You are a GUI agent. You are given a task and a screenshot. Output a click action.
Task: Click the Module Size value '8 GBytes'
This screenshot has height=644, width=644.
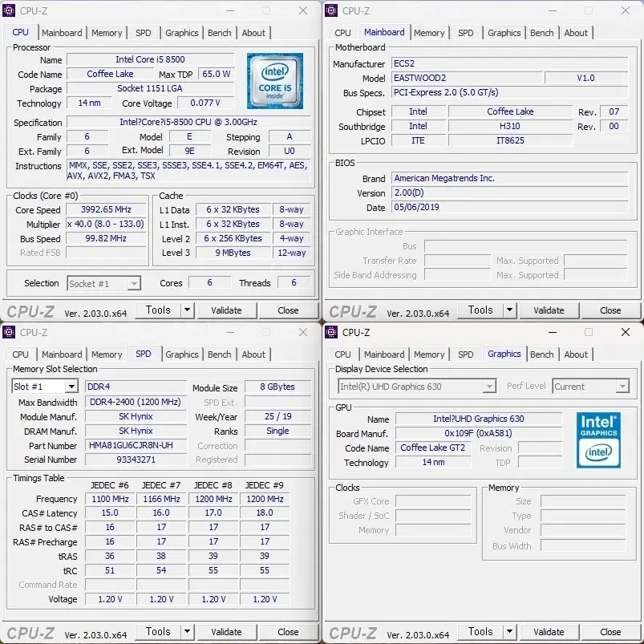pos(277,387)
